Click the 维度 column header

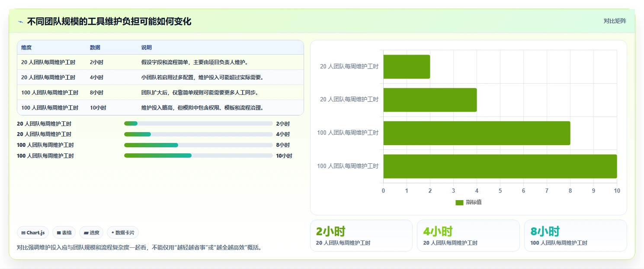coord(26,48)
